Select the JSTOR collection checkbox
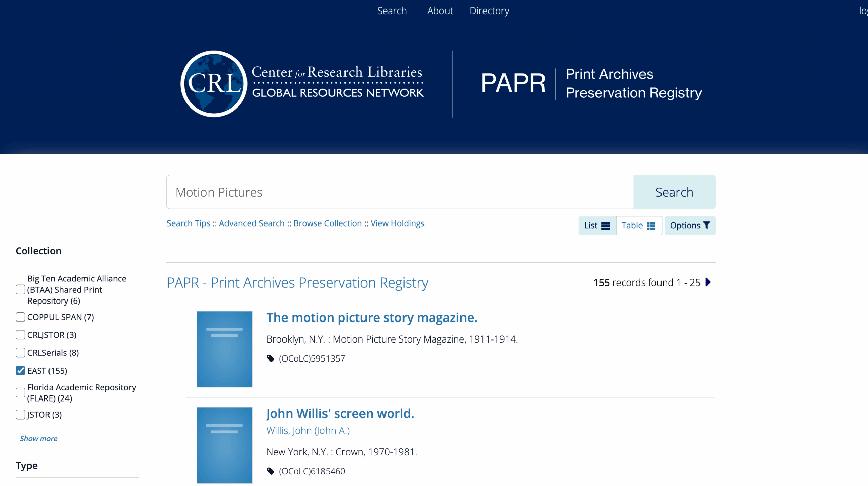The width and height of the screenshot is (868, 486). tap(20, 415)
